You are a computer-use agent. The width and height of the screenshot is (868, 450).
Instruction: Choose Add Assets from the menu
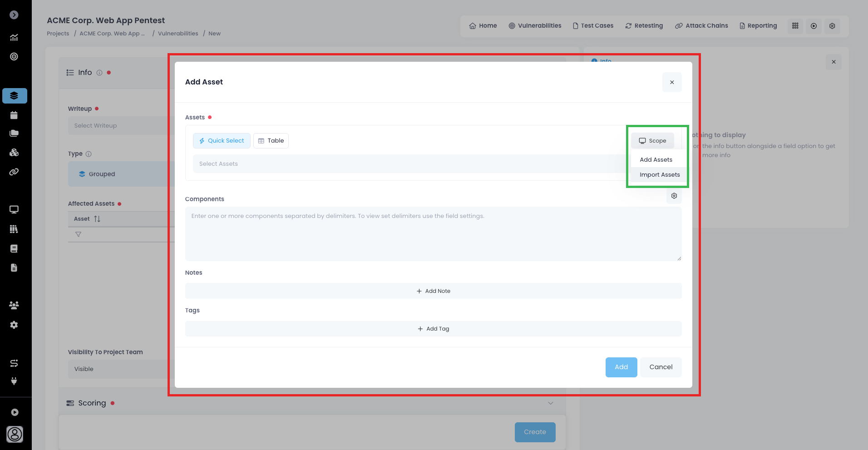coord(656,160)
